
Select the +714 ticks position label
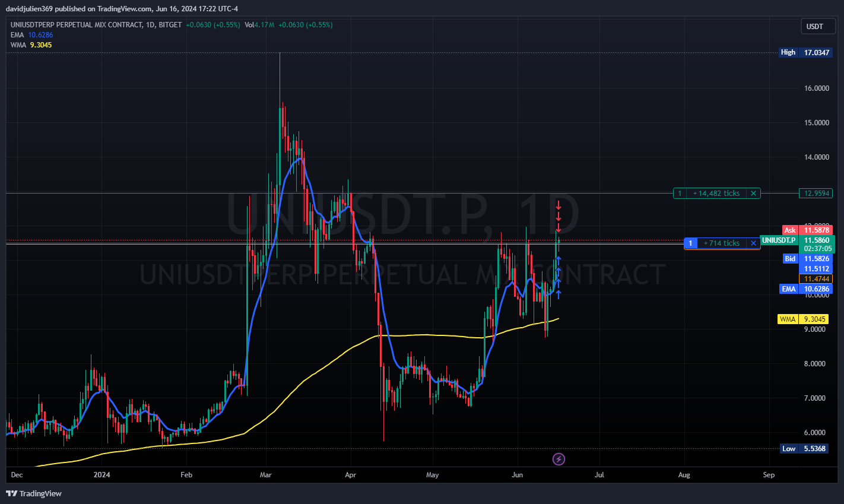tap(722, 243)
